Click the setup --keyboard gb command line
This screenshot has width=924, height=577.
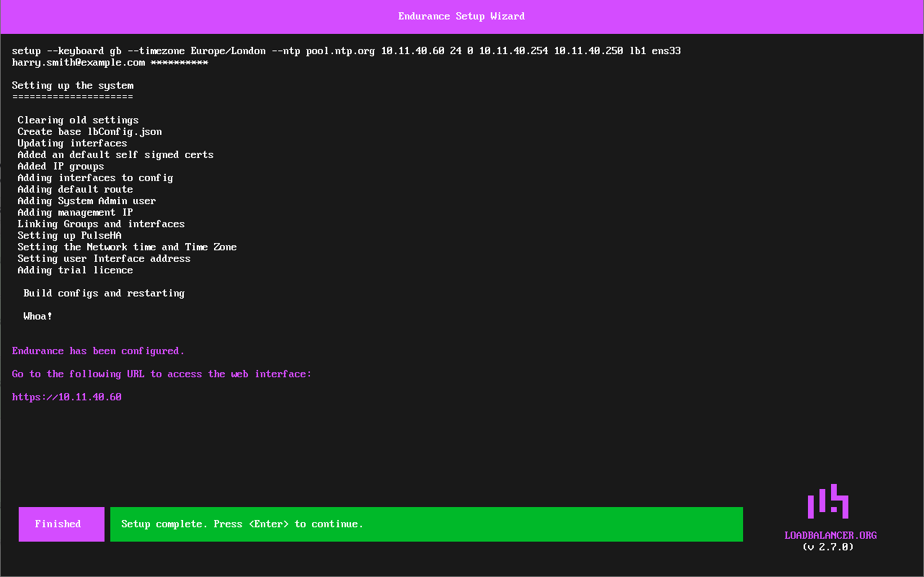347,51
